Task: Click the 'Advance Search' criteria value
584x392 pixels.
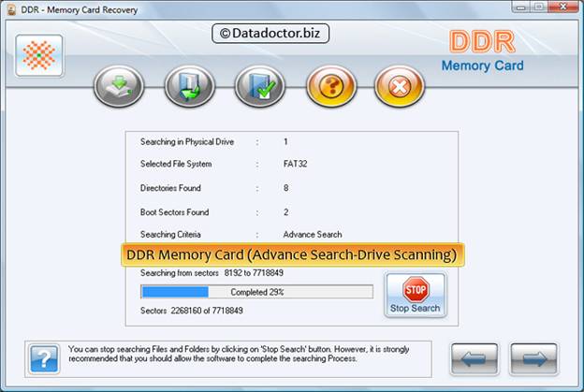Action: (313, 235)
